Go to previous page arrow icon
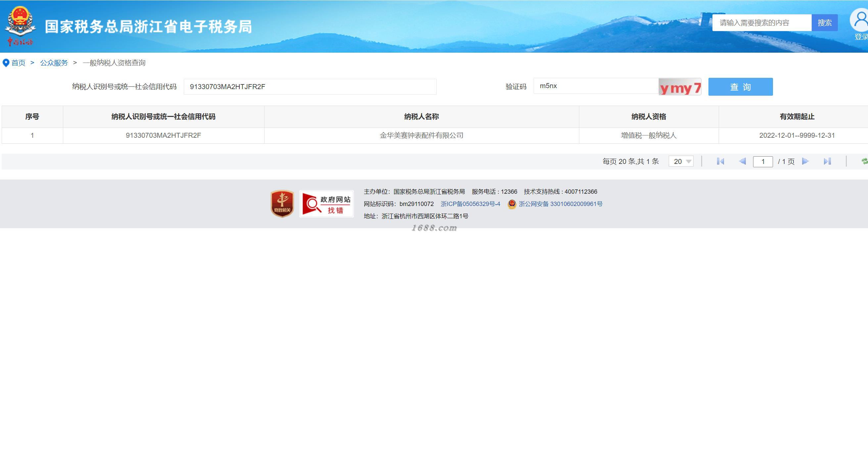This screenshot has width=868, height=454. pyautogui.click(x=742, y=162)
